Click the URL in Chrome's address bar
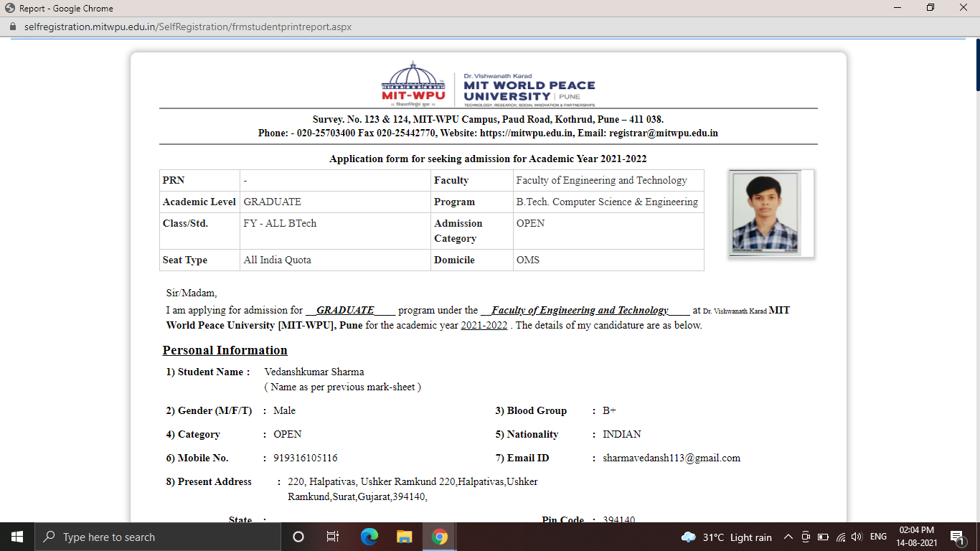Image resolution: width=980 pixels, height=551 pixels. [188, 27]
